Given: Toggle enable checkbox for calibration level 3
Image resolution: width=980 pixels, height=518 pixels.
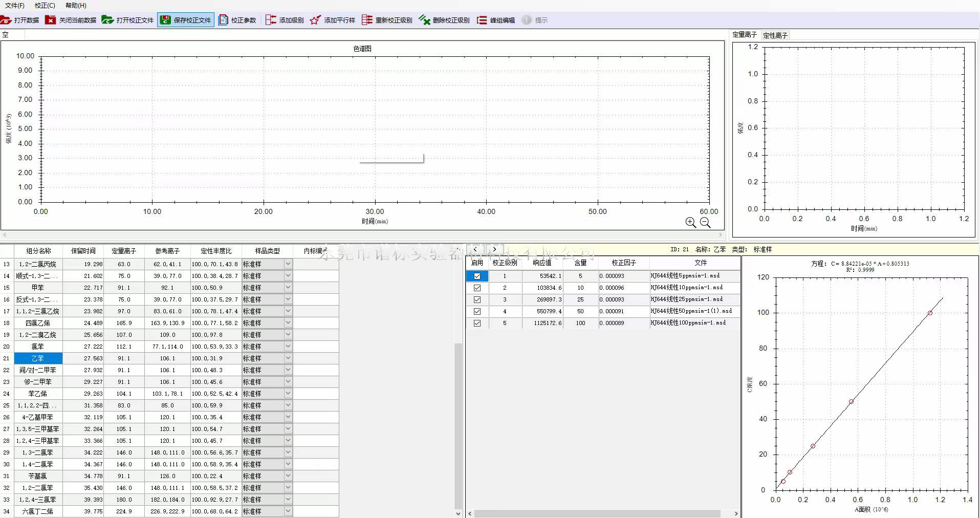Looking at the screenshot, I should point(477,299).
